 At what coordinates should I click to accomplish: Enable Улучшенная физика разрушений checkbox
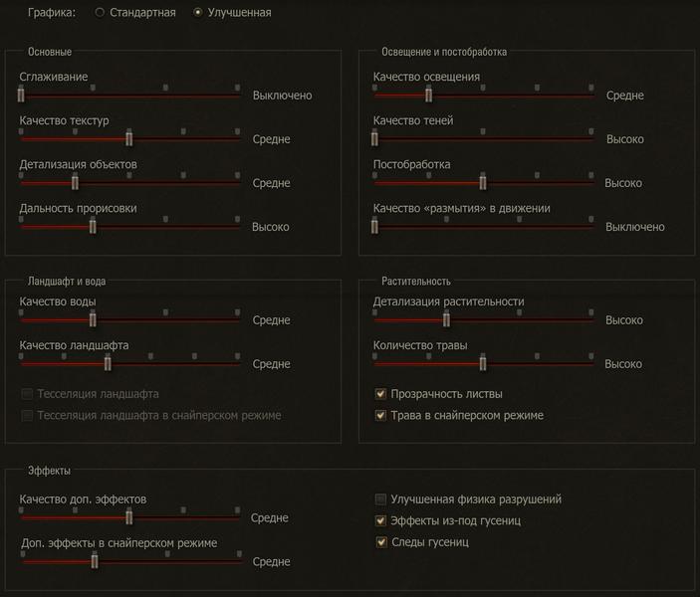click(x=380, y=498)
